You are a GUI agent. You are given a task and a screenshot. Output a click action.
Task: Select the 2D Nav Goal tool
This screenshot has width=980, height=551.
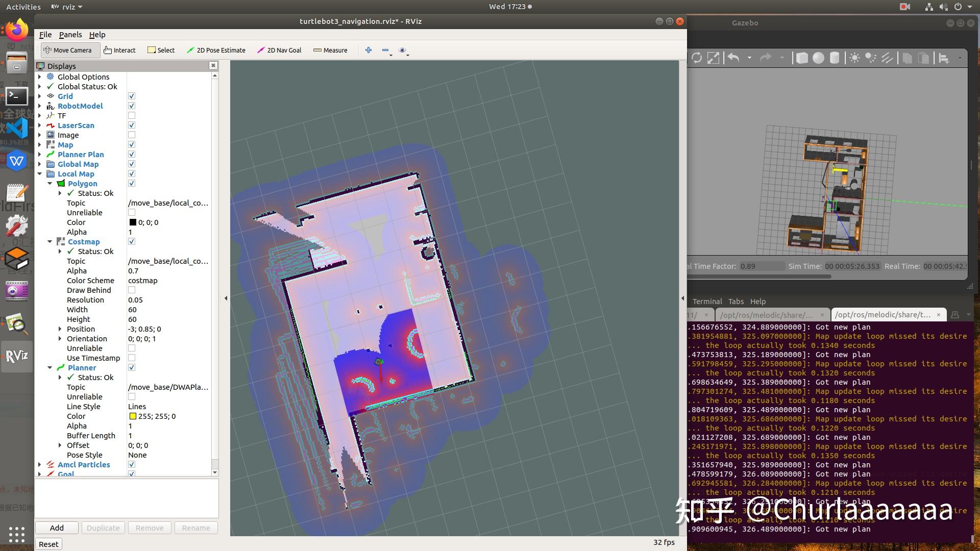click(279, 50)
